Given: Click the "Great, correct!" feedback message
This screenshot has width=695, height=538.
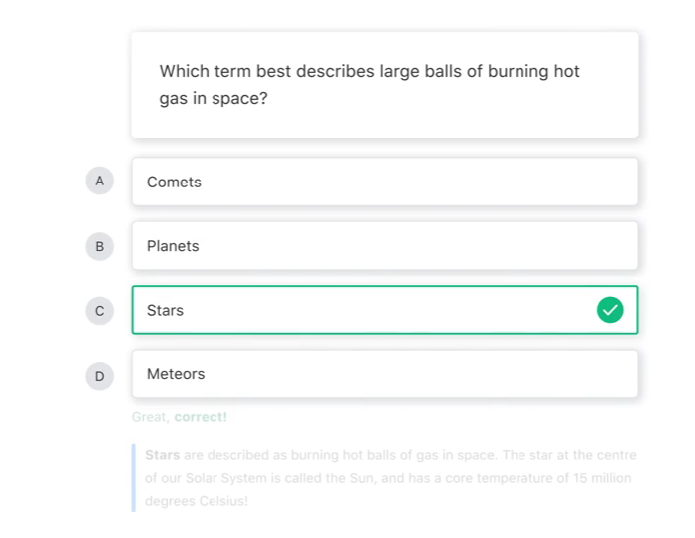Looking at the screenshot, I should tap(179, 417).
